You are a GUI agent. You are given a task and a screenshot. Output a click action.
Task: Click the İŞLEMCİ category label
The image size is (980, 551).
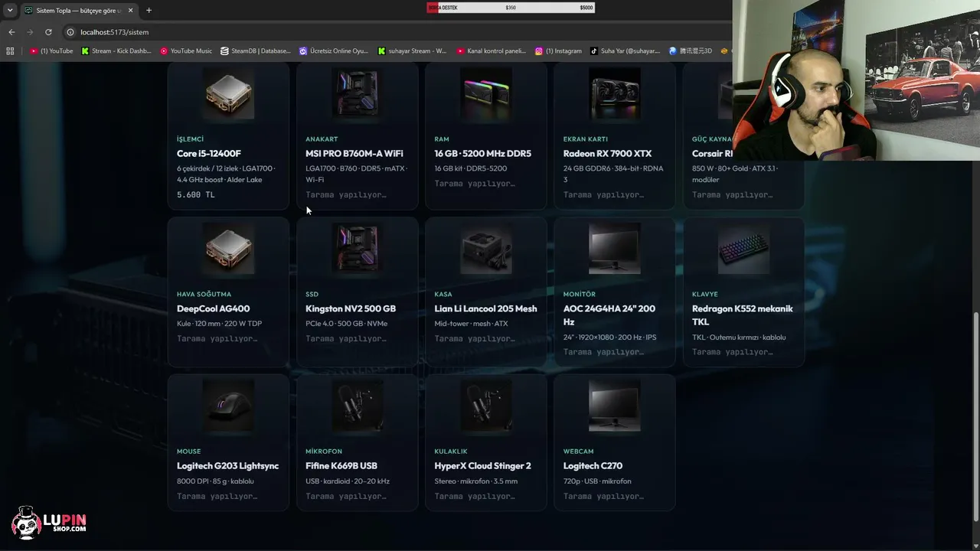click(x=191, y=139)
